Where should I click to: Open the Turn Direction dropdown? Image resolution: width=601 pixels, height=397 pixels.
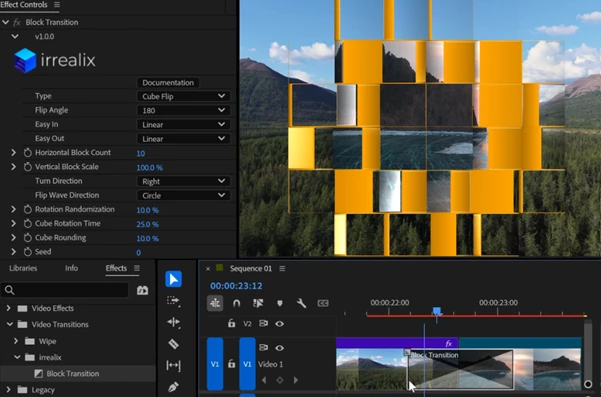(184, 181)
